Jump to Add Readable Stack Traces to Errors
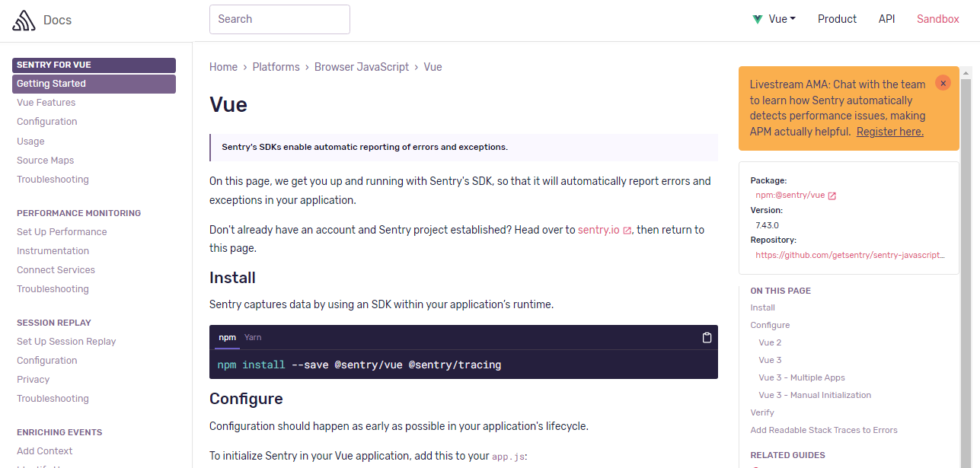This screenshot has width=980, height=468. point(824,431)
